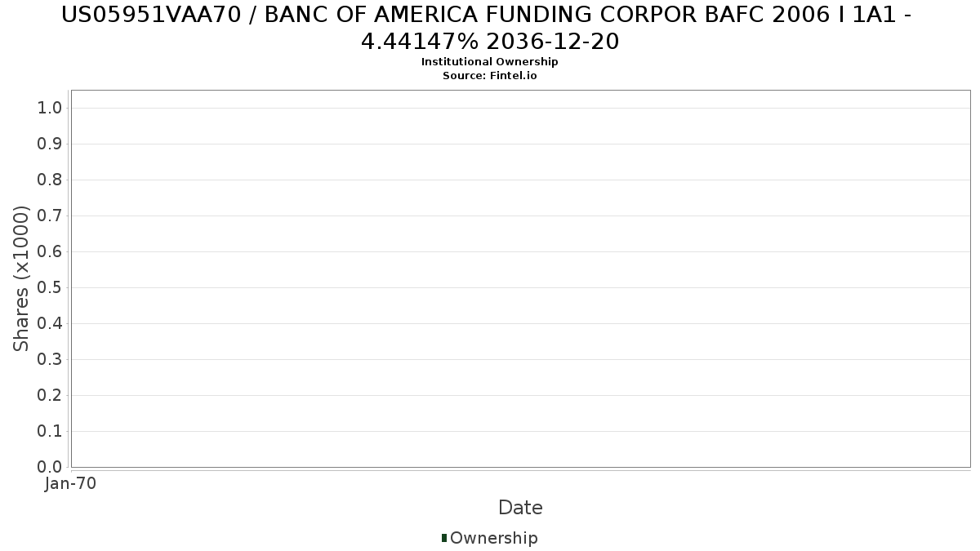Click the 0.1 y-axis tick label

50,431
